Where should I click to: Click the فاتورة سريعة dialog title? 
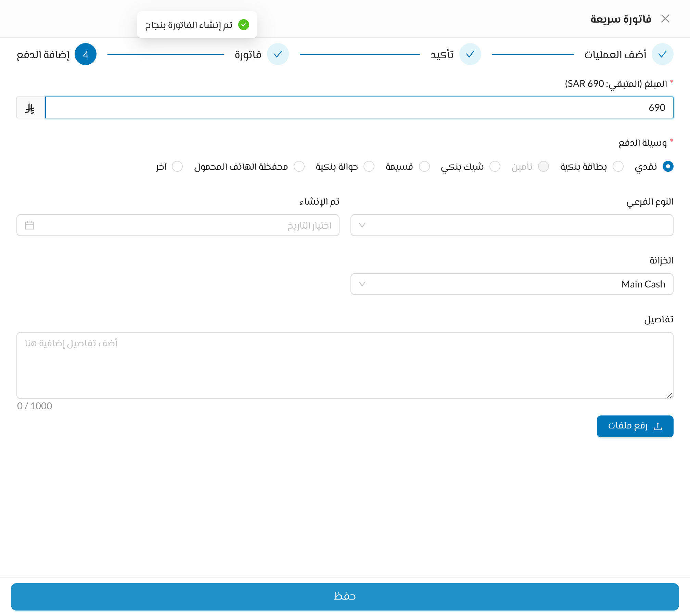(x=621, y=19)
